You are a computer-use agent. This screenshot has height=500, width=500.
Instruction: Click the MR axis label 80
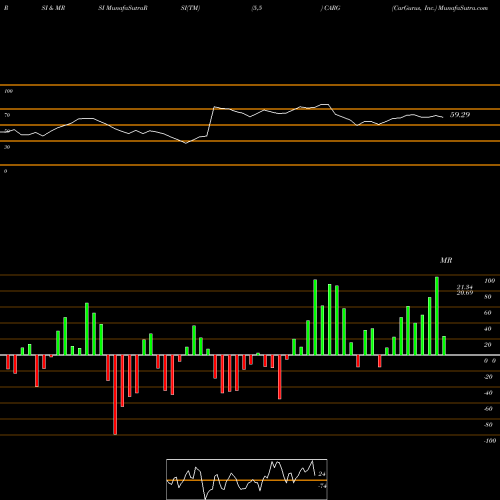487,297
